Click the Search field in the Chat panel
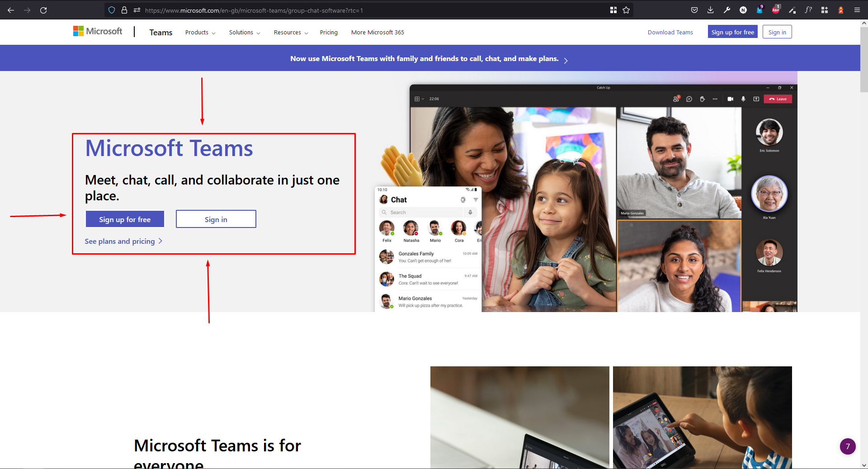This screenshot has height=469, width=868. 420,213
